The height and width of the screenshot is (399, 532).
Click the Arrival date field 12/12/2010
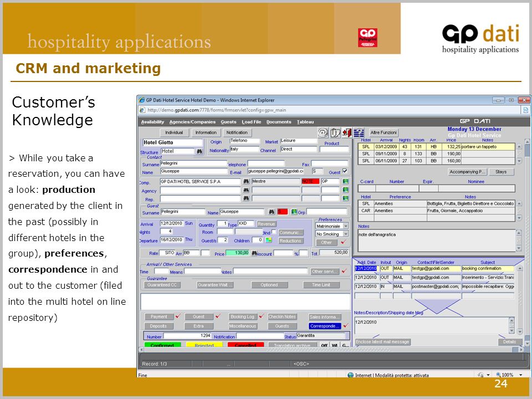172,223
